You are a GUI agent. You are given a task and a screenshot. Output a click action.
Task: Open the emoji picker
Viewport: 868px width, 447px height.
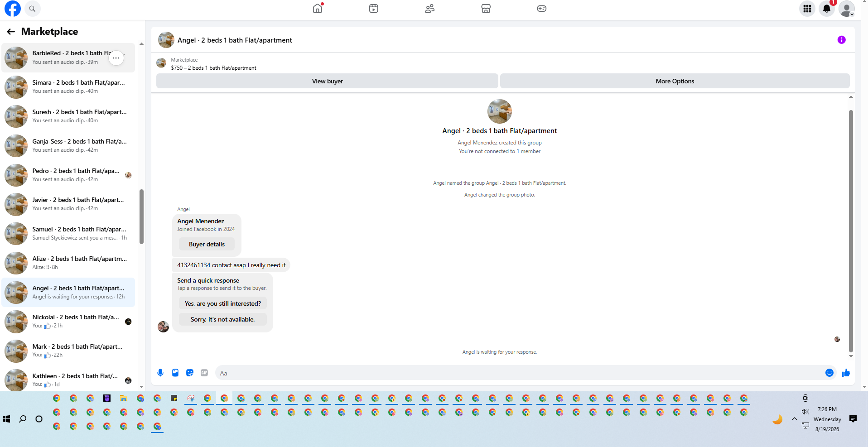click(x=829, y=373)
